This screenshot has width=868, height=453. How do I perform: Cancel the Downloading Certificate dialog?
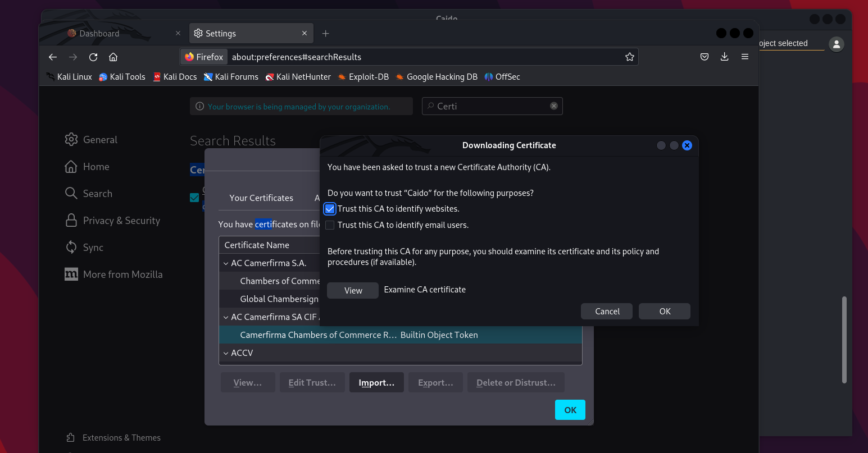[x=607, y=312]
